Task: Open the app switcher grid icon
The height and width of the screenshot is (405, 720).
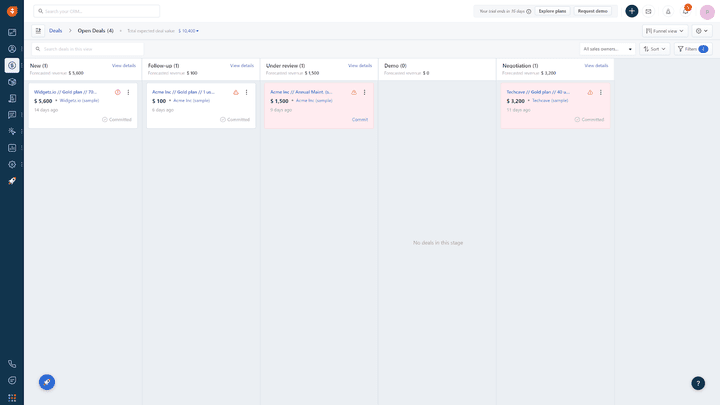Action: pos(12,397)
